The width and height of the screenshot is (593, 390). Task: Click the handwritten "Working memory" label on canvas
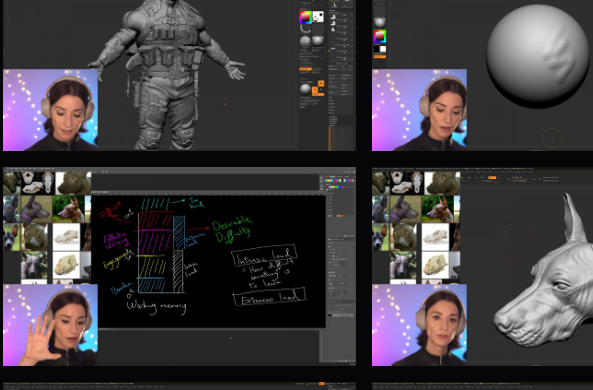coord(157,306)
